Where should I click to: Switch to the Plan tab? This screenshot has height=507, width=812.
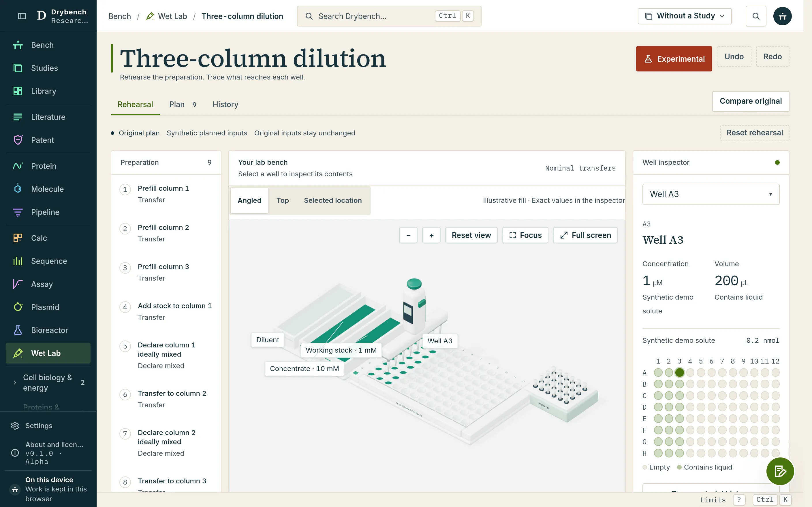183,105
